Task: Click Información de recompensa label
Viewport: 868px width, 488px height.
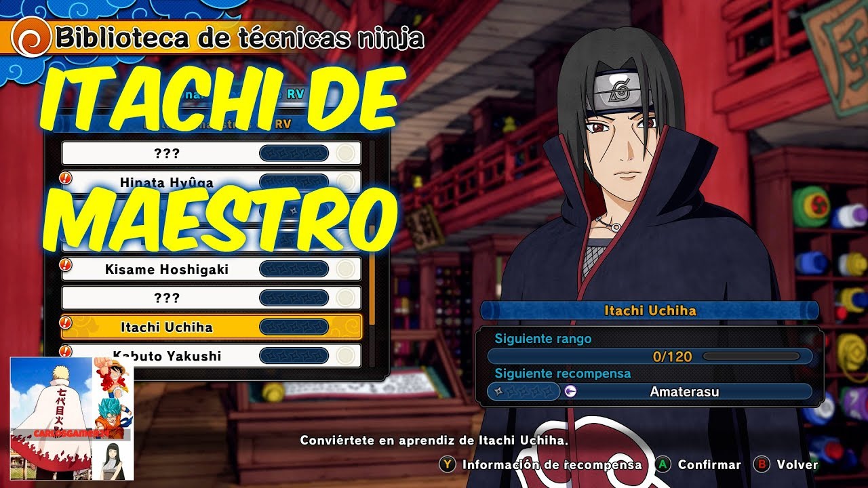Action: tap(551, 465)
